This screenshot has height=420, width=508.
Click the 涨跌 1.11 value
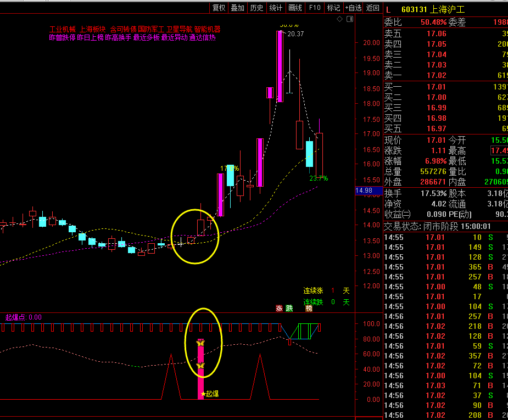tap(438, 150)
